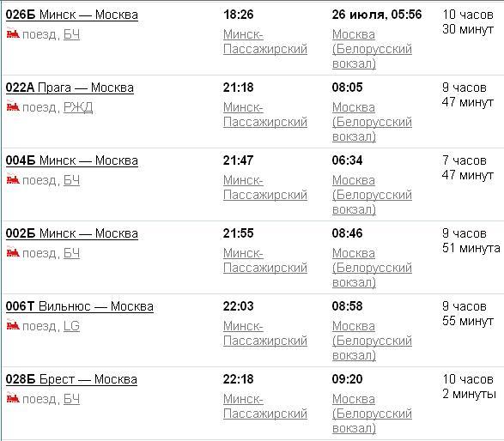This screenshot has width=504, height=441.
Task: Open Москва Белорусский вокзал for the 09:20 arrival
Action: pos(372,414)
